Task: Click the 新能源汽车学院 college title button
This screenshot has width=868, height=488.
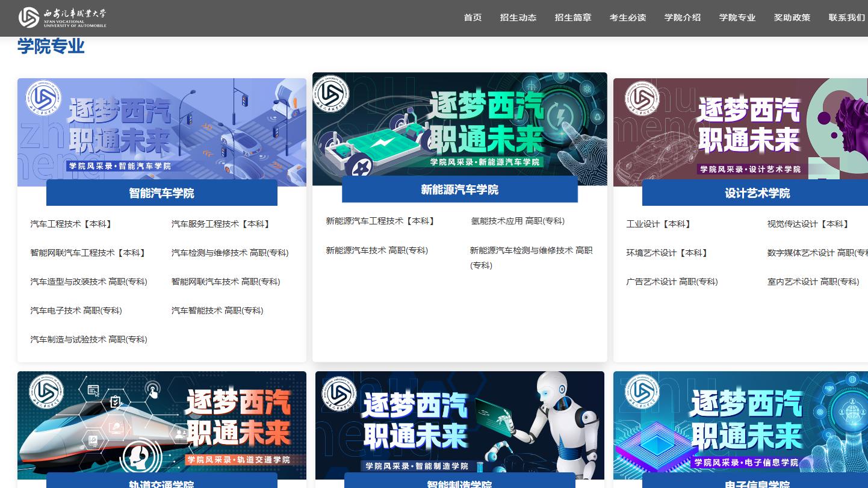Action: tap(459, 190)
